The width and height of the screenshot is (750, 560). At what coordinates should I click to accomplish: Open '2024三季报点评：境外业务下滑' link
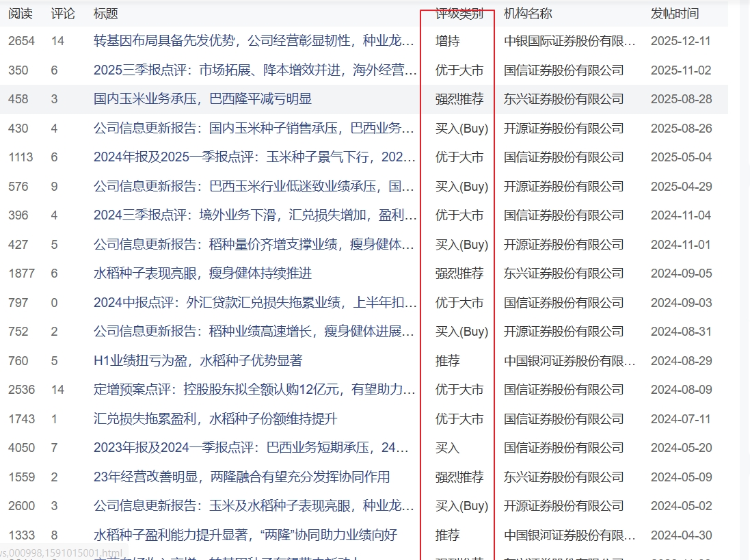[x=255, y=215]
